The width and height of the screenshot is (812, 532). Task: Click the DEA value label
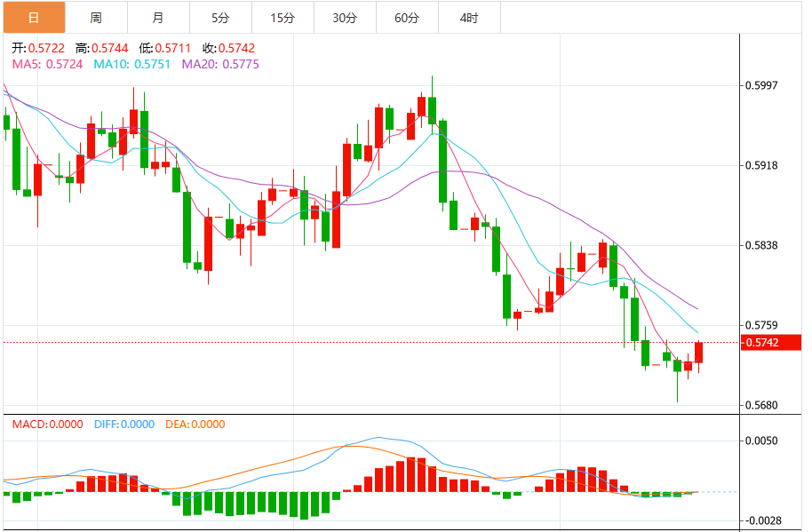coord(195,425)
